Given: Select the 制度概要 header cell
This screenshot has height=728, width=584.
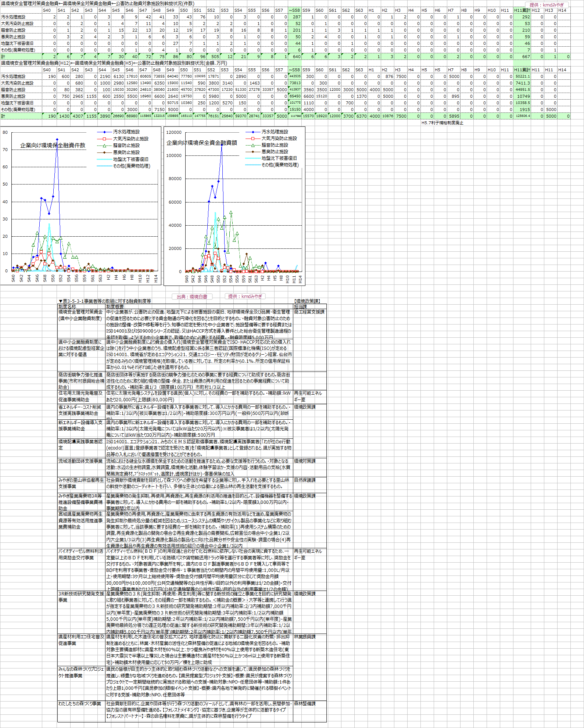Looking at the screenshot, I should (199, 306).
